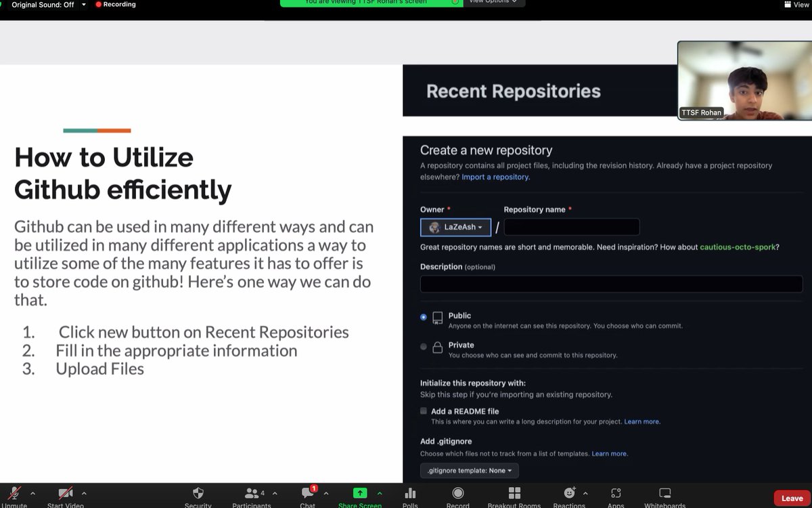The width and height of the screenshot is (812, 508).
Task: Click 'Initialize this repository with:' text
Action: tap(473, 383)
